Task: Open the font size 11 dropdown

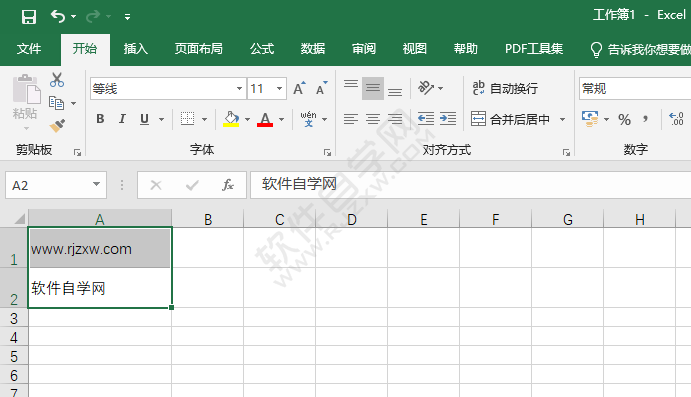Action: pos(279,89)
